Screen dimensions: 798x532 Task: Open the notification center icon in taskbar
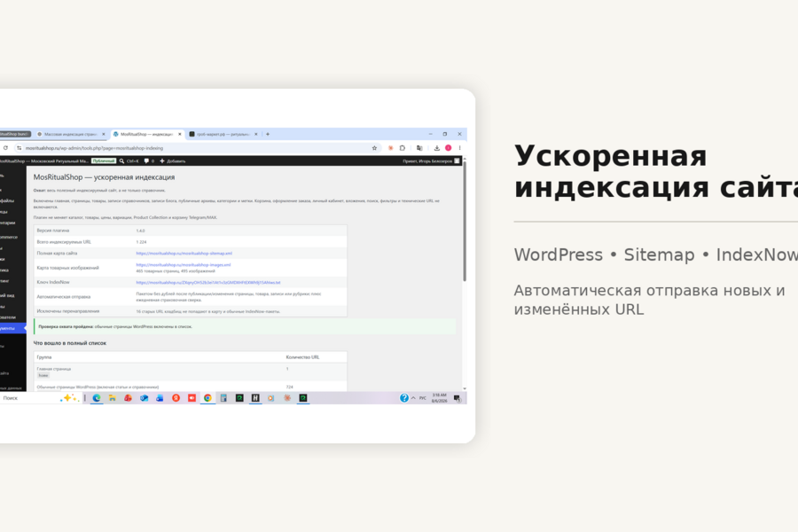point(457,398)
